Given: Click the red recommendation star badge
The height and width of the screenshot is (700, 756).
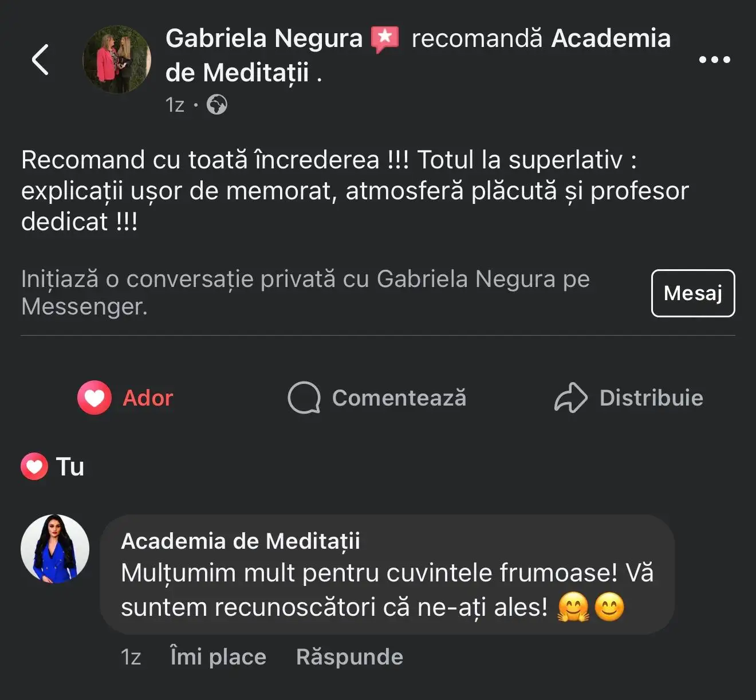Looking at the screenshot, I should click(385, 39).
